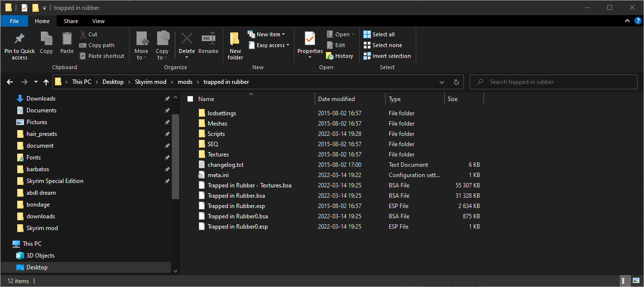Open the Help question mark icon
This screenshot has height=287, width=644.
tap(638, 21)
